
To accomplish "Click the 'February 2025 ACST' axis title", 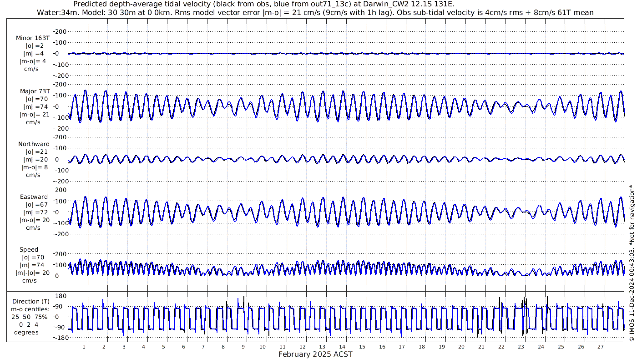I will [315, 354].
